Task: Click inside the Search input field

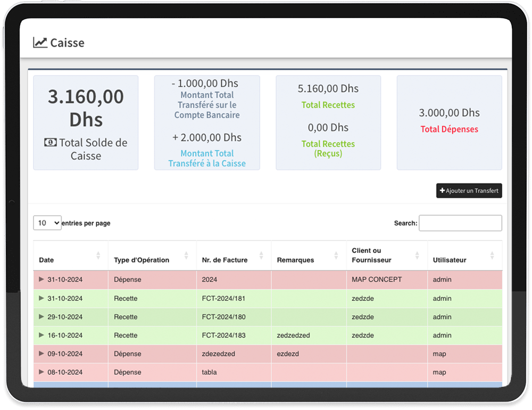Action: coord(460,223)
